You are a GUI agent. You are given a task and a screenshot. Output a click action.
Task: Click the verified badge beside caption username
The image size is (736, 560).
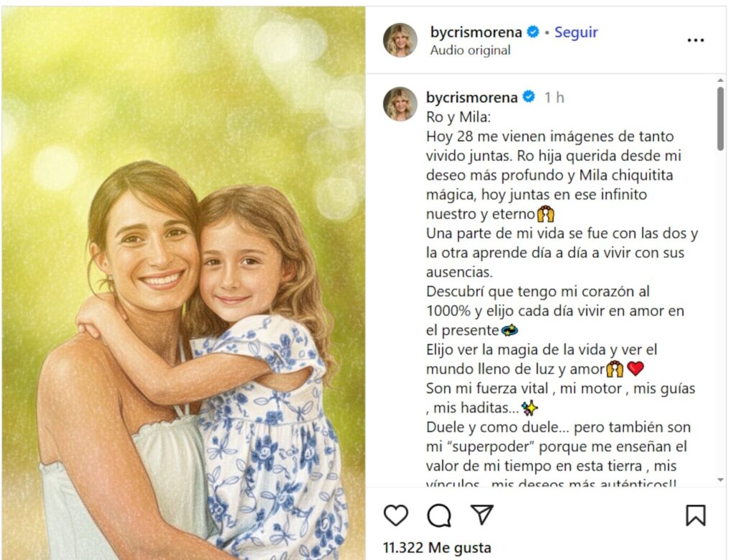(528, 97)
